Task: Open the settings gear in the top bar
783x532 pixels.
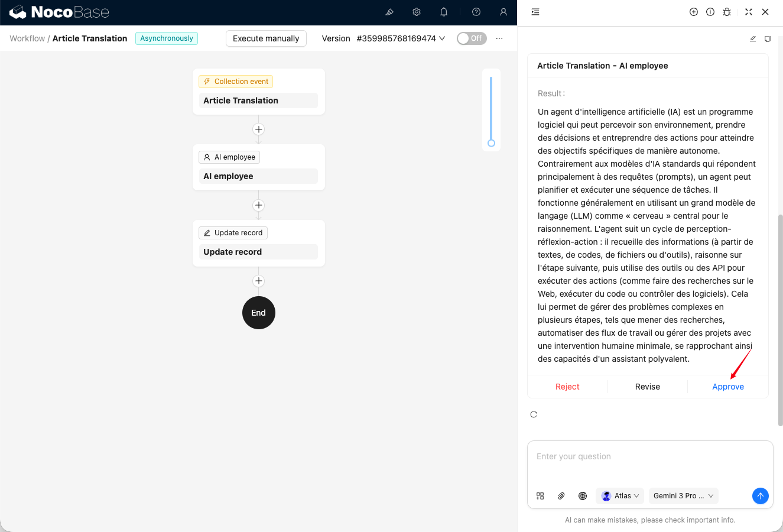Action: tap(417, 12)
